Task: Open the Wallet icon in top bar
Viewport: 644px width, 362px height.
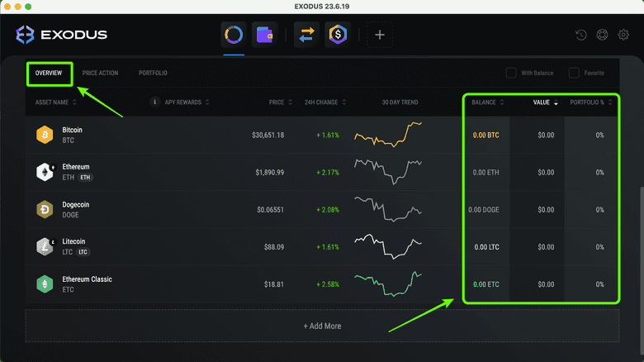Action: (264, 35)
